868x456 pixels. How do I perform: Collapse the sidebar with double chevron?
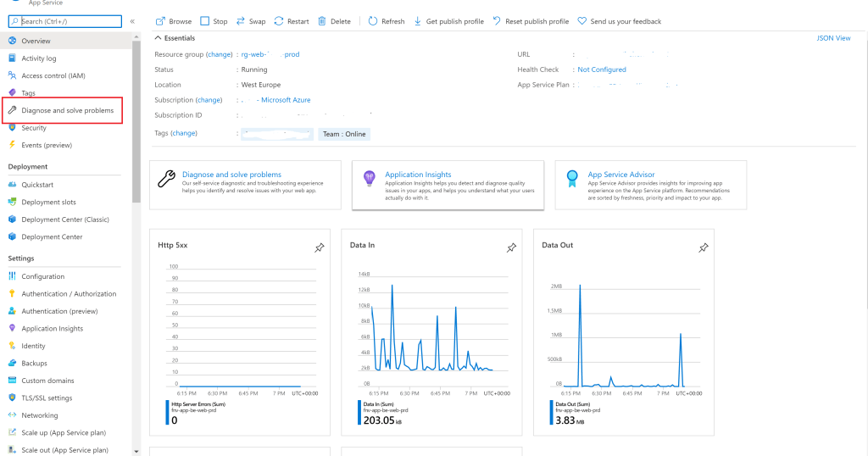pos(132,21)
